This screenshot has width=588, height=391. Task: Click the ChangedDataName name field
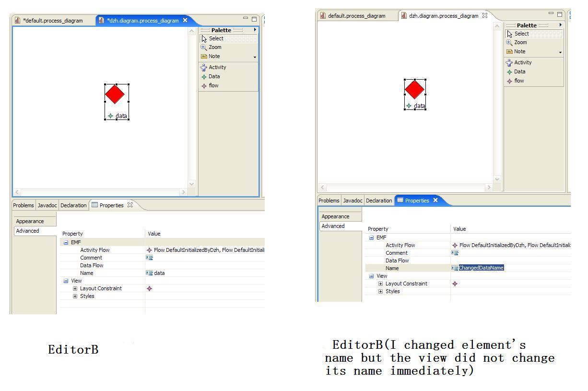(x=482, y=268)
